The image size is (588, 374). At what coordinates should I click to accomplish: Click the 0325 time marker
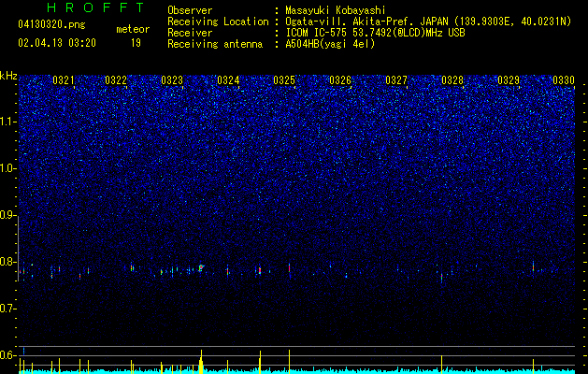[x=284, y=80]
